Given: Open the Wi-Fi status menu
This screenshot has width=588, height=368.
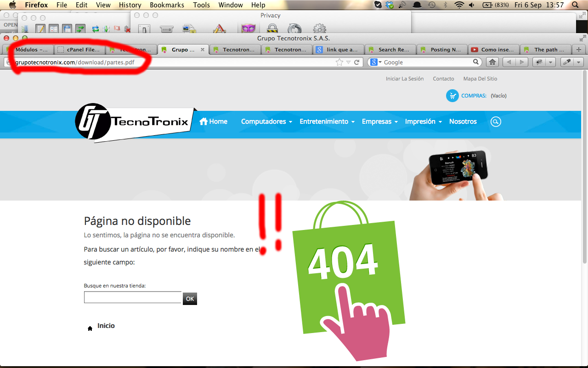Looking at the screenshot, I should tap(459, 5).
